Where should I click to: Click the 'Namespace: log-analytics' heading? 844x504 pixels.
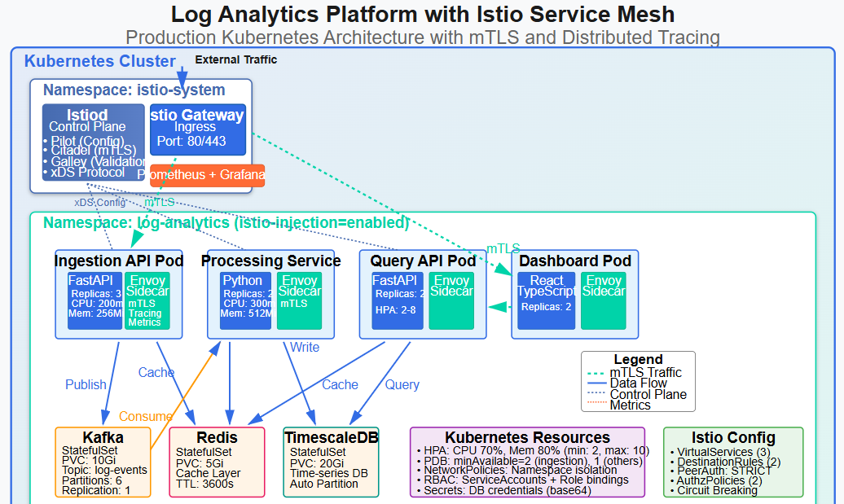(226, 222)
